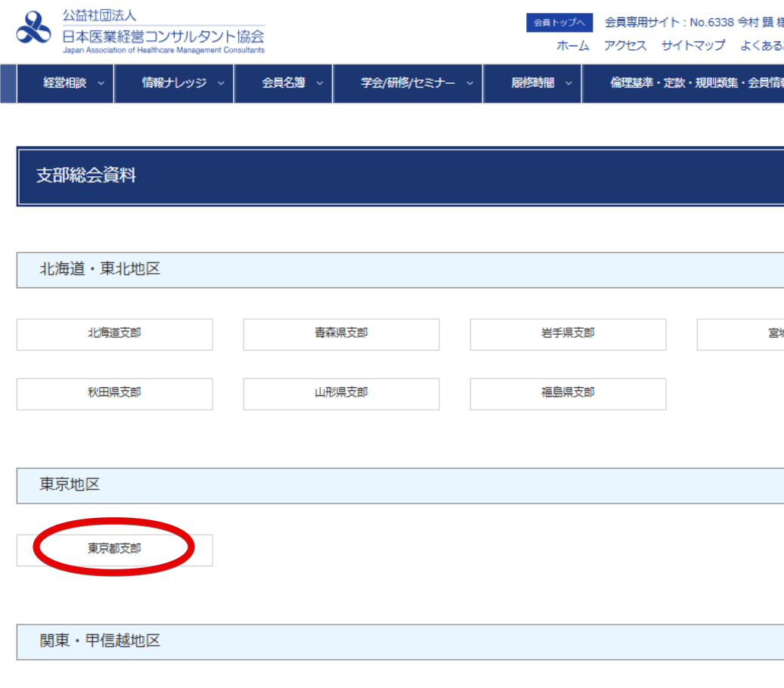784x688 pixels.
Task: Expand the 情報ナレッジ dropdown chevron
Action: [x=221, y=84]
